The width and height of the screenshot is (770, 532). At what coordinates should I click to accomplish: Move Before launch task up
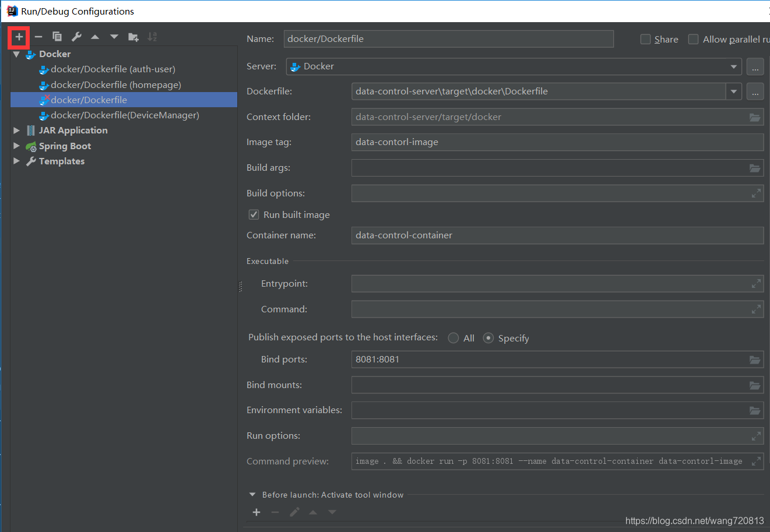click(313, 512)
